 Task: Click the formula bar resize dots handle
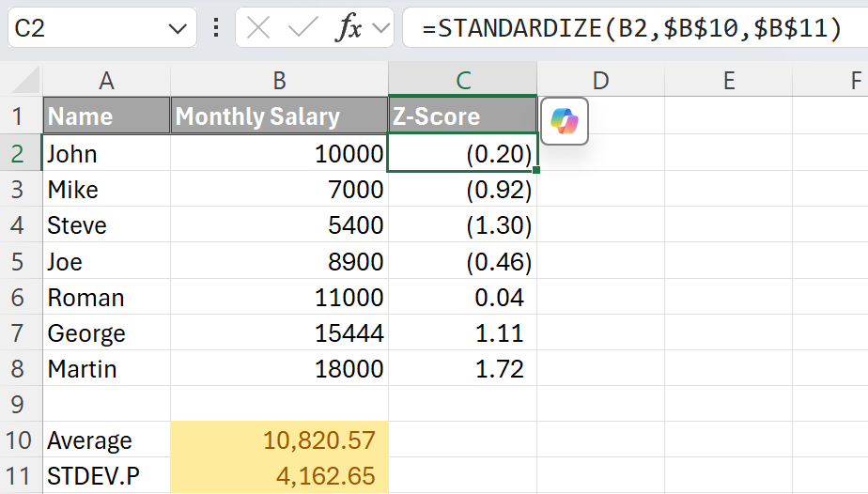(x=216, y=27)
